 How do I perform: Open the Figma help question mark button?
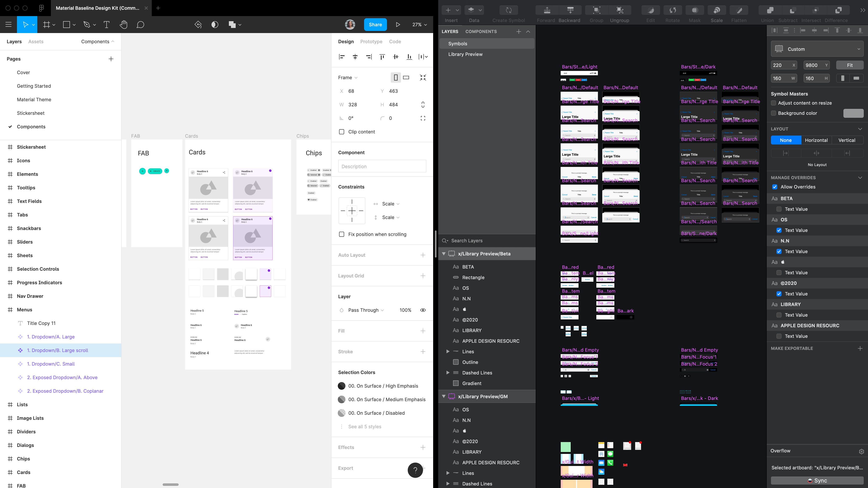(415, 470)
